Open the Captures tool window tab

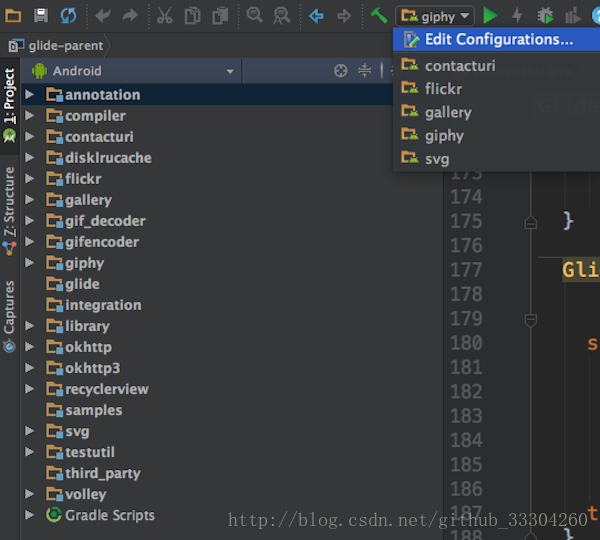pos(10,316)
